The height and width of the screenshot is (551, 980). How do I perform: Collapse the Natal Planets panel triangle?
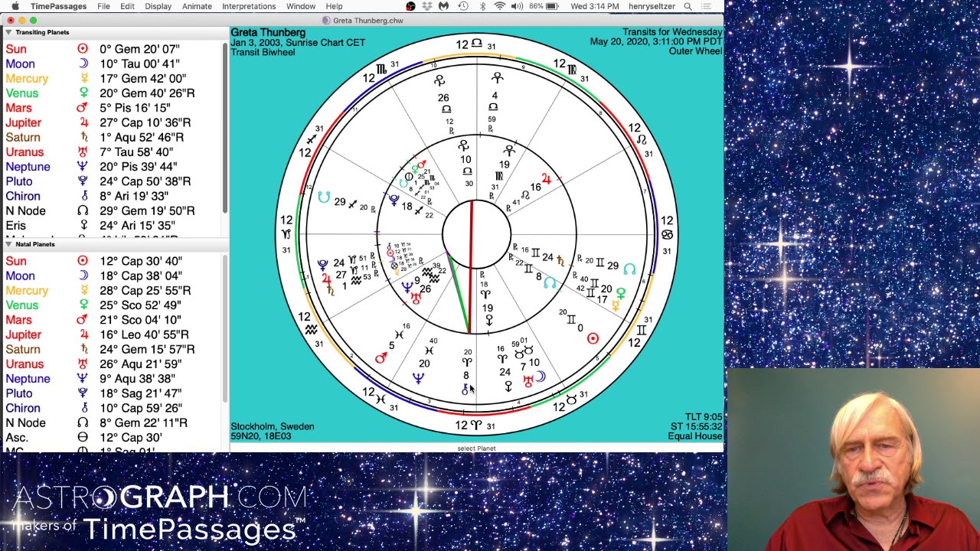(8, 245)
